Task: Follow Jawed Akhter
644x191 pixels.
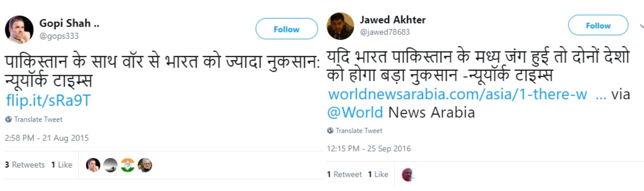Action: [598, 25]
